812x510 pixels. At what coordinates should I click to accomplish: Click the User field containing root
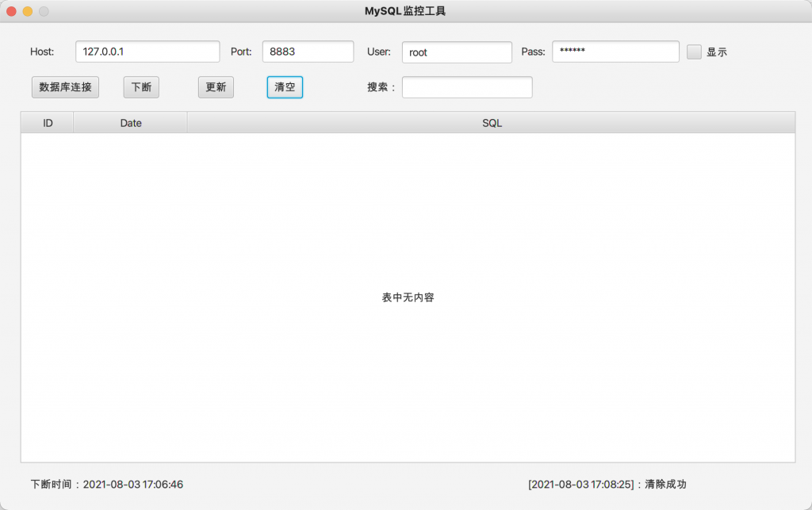(x=458, y=52)
